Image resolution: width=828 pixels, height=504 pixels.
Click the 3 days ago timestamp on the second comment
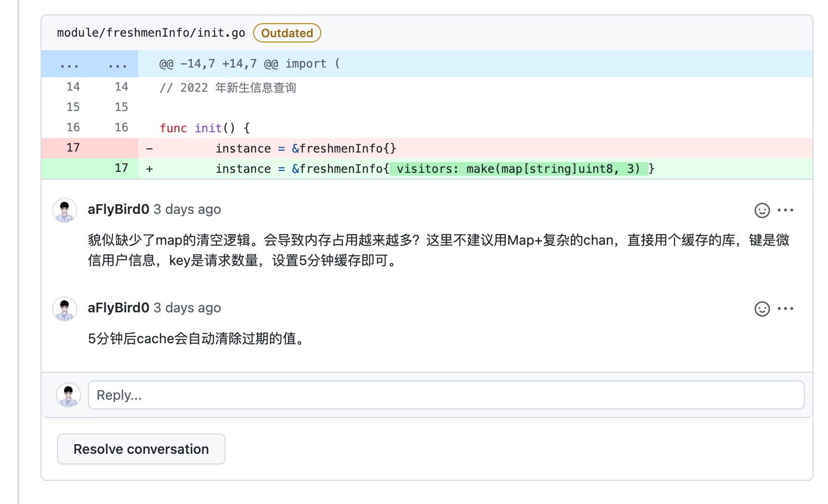click(x=187, y=308)
